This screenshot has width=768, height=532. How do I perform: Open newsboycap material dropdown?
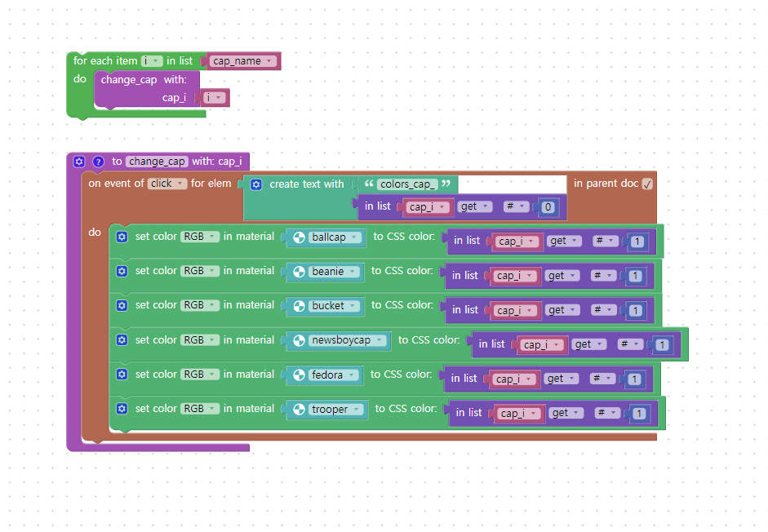pos(347,340)
